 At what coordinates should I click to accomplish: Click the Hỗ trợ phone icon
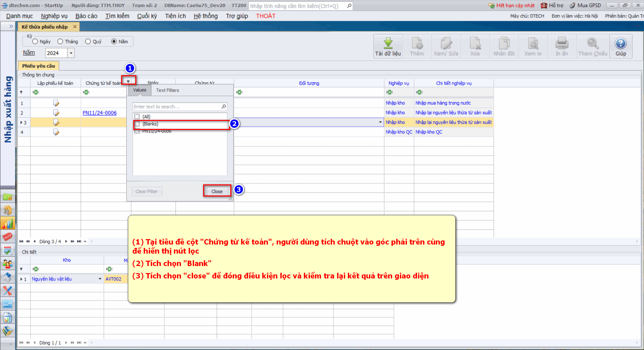coord(544,5)
